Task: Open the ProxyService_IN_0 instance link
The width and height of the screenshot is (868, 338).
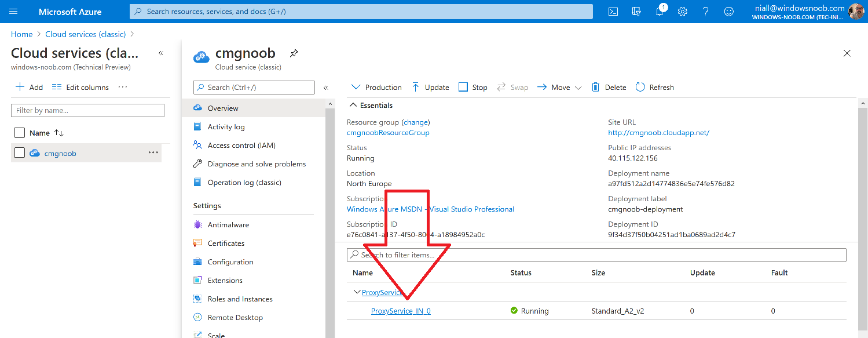Action: click(401, 311)
